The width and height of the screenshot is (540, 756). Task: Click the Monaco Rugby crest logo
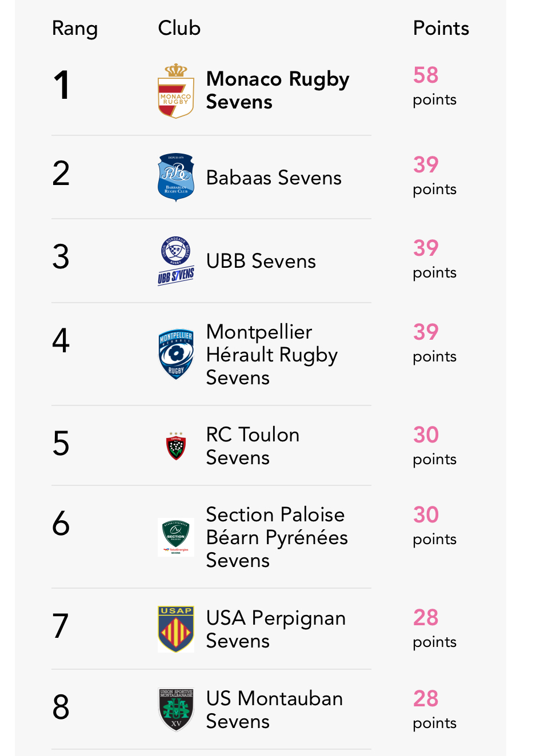175,91
